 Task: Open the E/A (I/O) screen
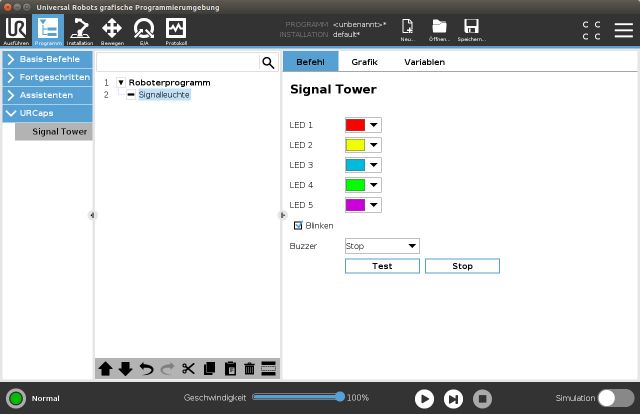144,30
